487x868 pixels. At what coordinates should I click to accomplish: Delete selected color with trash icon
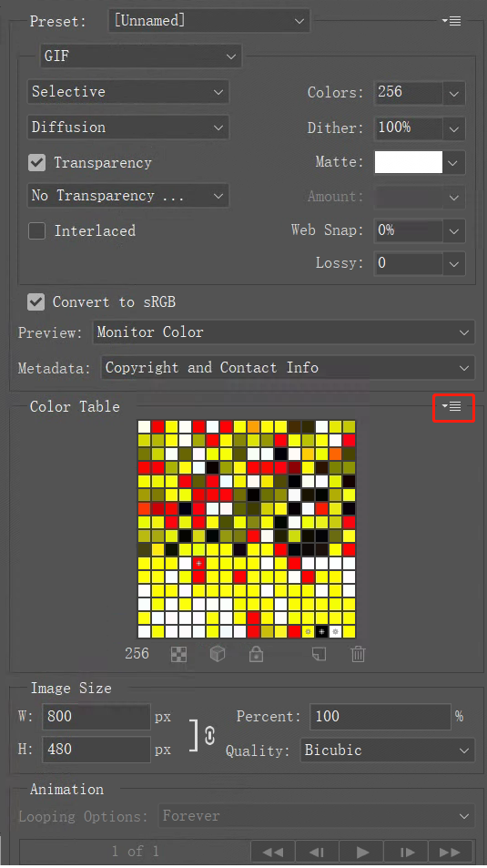[x=358, y=654]
